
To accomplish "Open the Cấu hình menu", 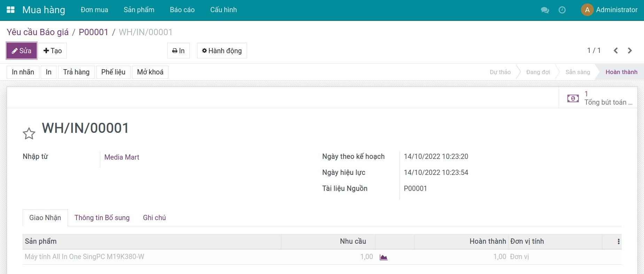I will coord(223,10).
